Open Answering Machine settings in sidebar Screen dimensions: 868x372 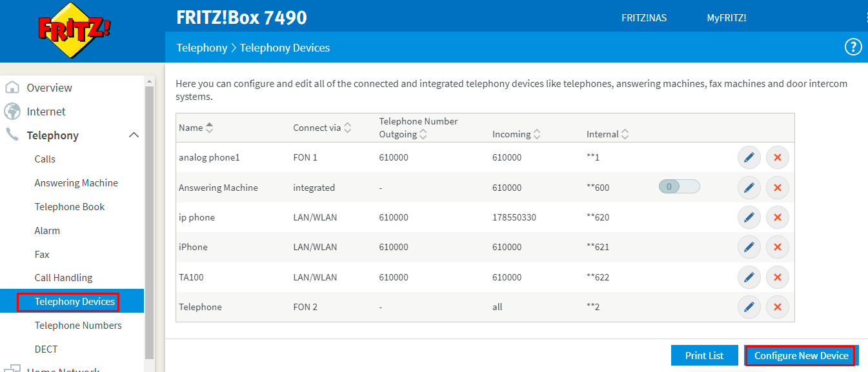(x=76, y=183)
